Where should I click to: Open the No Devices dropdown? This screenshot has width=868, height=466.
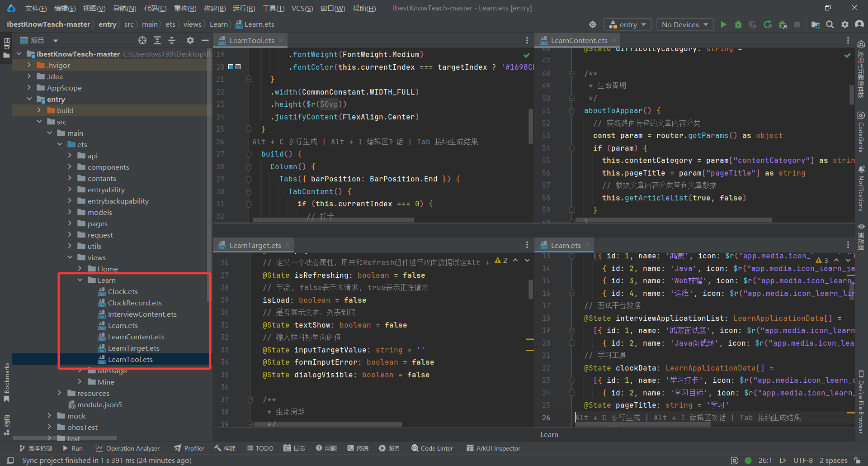[x=685, y=24]
